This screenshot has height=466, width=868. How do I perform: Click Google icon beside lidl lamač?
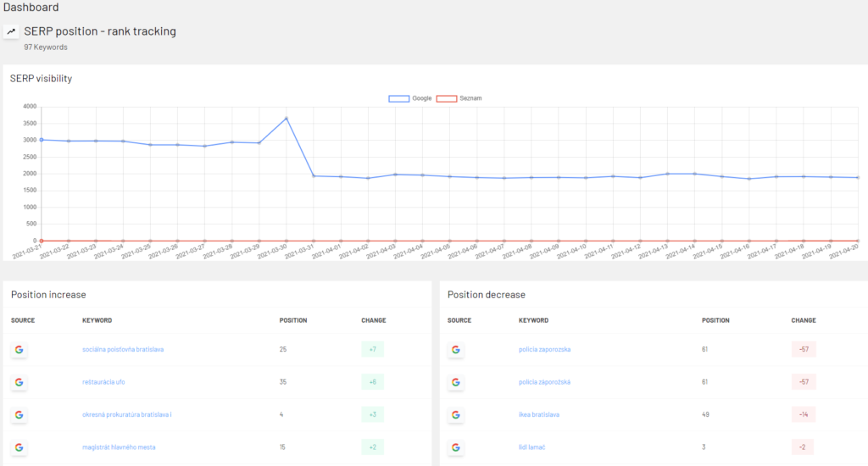(455, 447)
